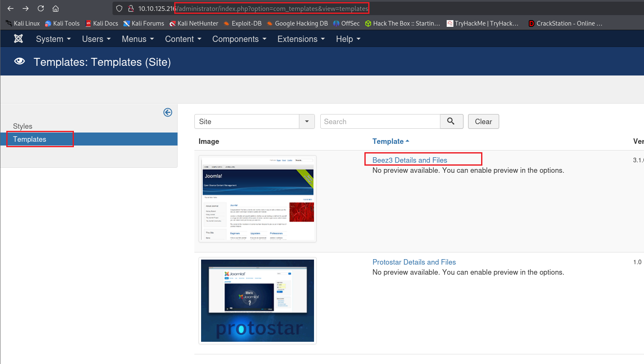
Task: Expand the Menus dropdown
Action: tap(138, 39)
